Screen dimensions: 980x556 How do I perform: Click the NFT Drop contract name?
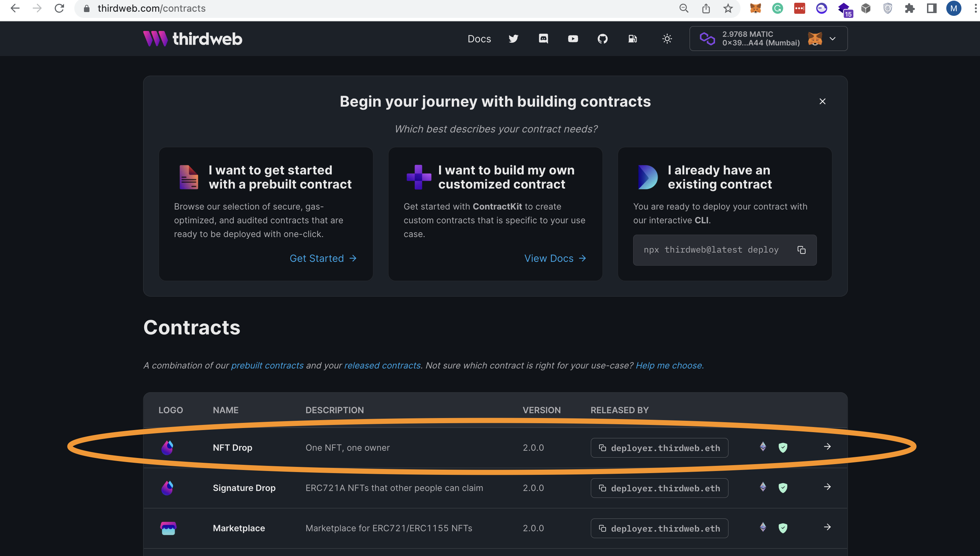[x=232, y=448]
